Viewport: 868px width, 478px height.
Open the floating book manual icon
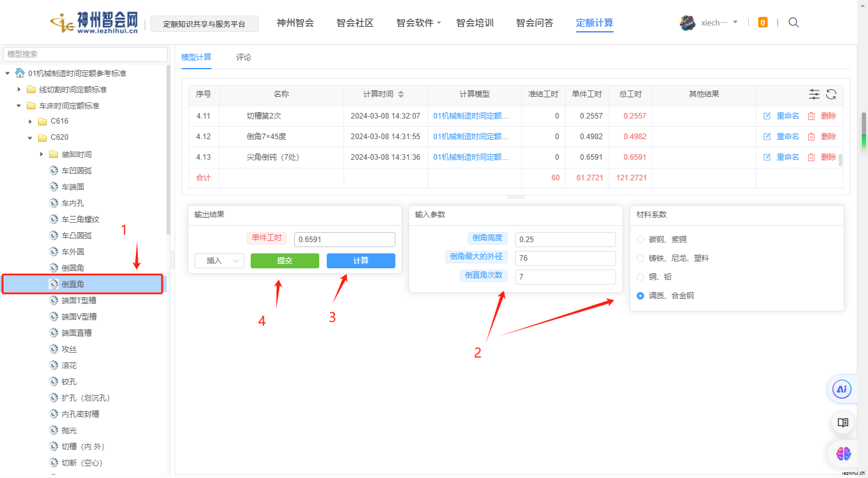843,422
